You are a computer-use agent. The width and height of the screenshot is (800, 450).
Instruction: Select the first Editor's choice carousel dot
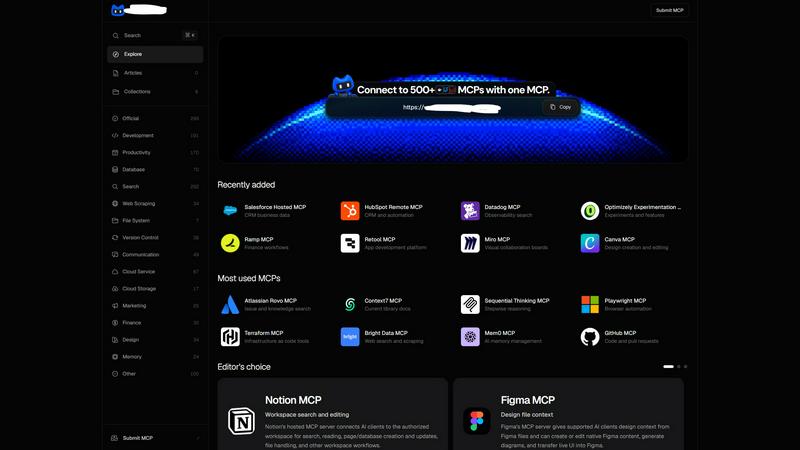pos(668,366)
